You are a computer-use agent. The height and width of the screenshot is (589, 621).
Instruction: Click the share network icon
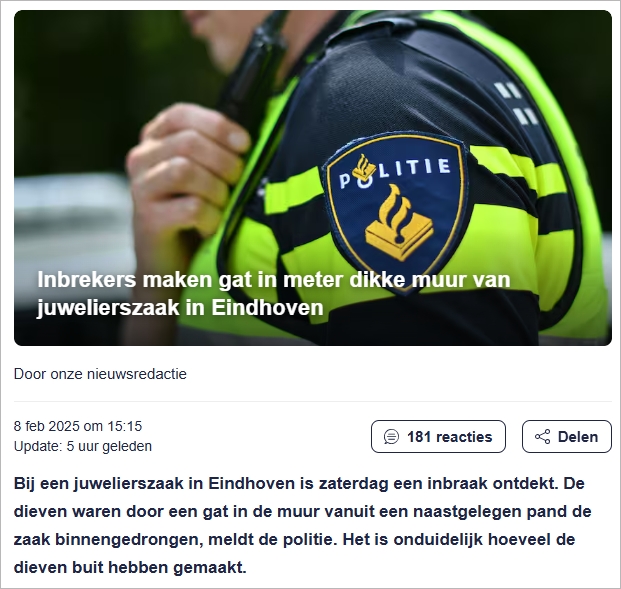pos(542,437)
